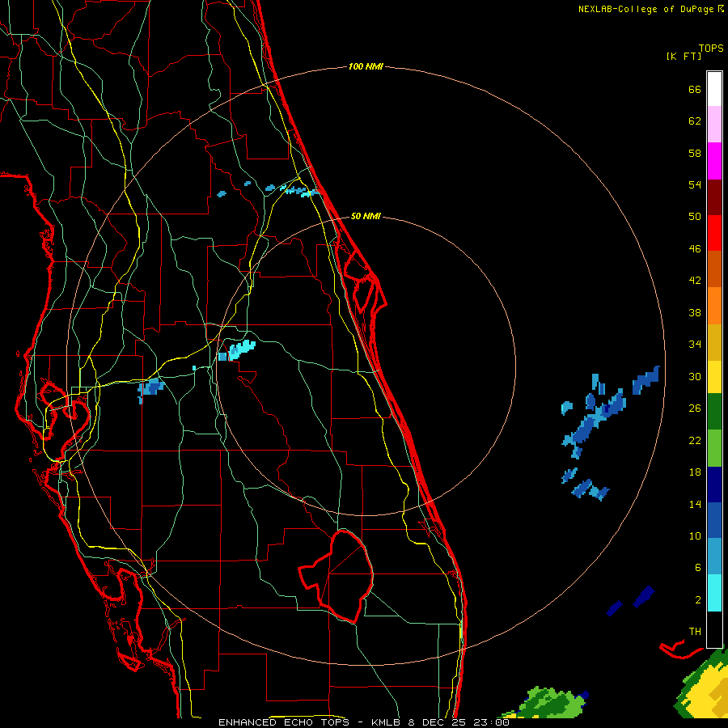This screenshot has height=728, width=728.
Task: Click the 'KMLB' station identifier
Action: click(x=386, y=722)
